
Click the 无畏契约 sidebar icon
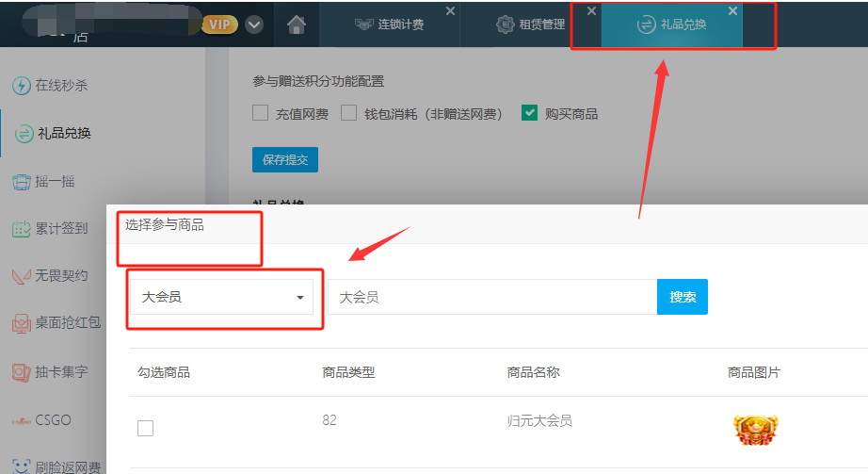coord(21,275)
